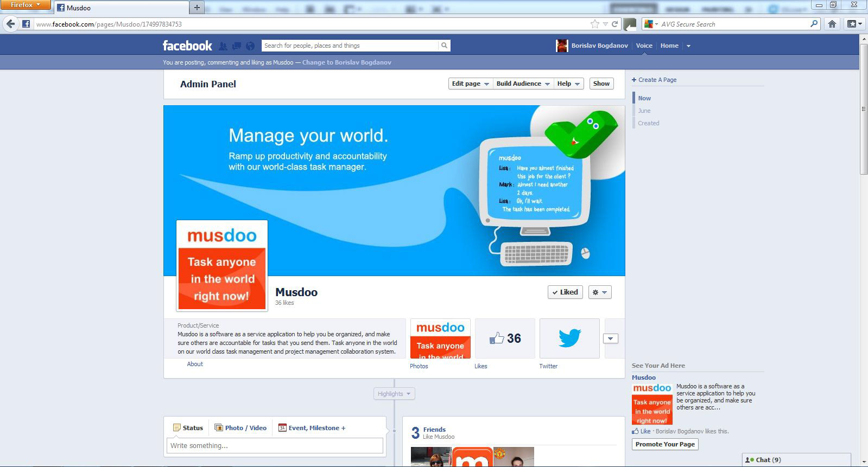
Task: Click the Likes label under the tile
Action: (481, 366)
